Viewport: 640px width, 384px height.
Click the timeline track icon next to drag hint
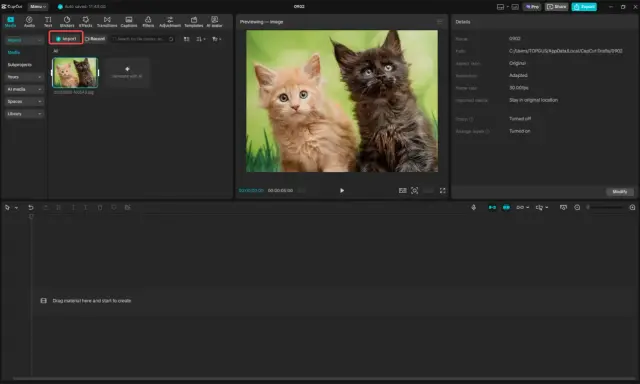pyautogui.click(x=44, y=300)
